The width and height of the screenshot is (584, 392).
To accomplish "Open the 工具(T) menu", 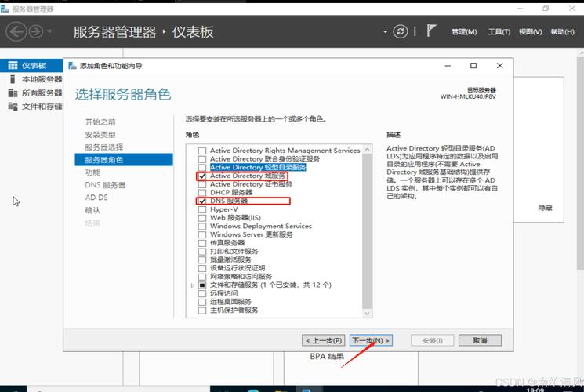I will [x=499, y=32].
